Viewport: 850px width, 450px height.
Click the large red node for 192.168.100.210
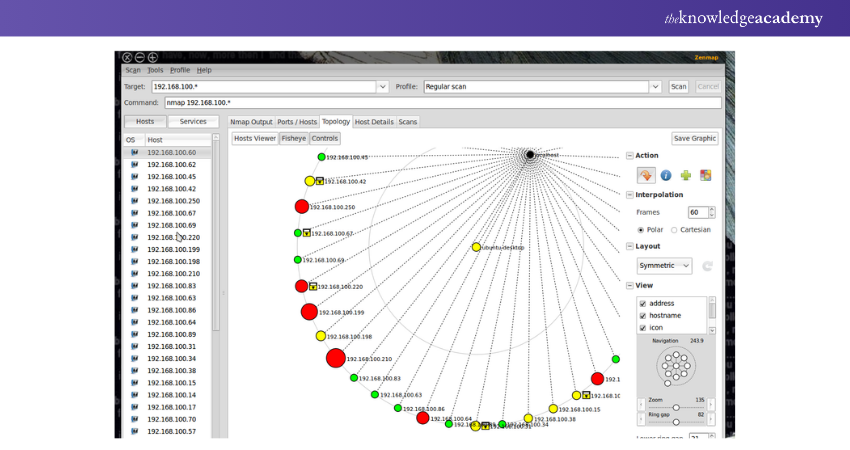click(336, 358)
